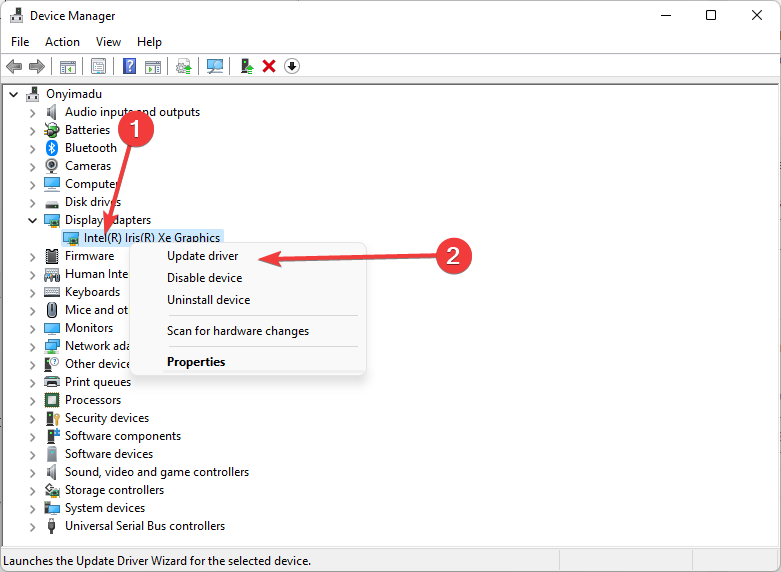Expand the Cameras category chevron
Screen dimensions: 781x572
click(x=32, y=167)
